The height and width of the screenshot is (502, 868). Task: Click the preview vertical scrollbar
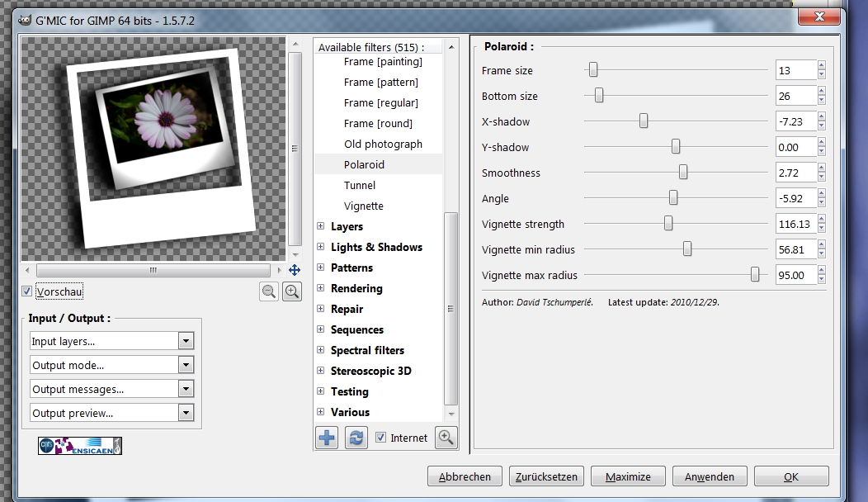pos(295,149)
